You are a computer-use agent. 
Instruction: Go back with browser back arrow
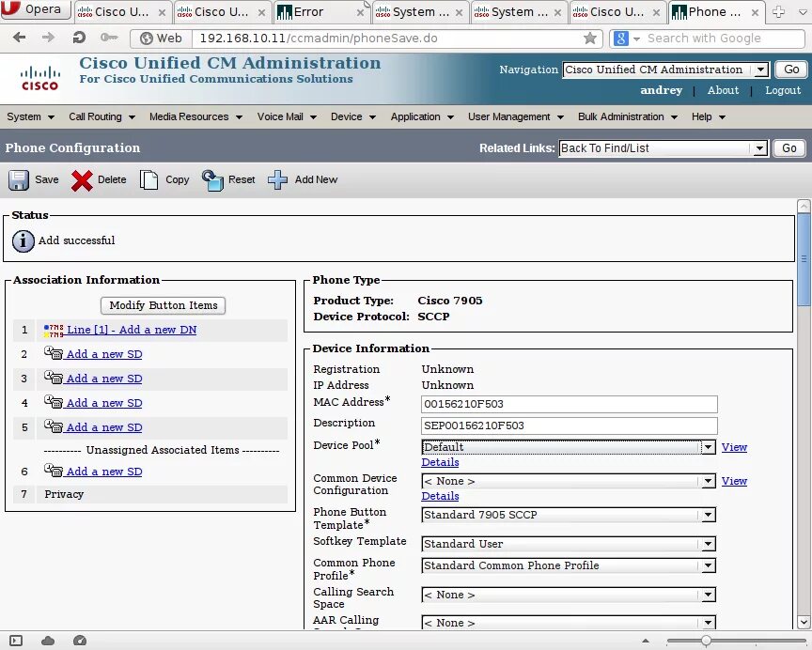click(x=19, y=38)
